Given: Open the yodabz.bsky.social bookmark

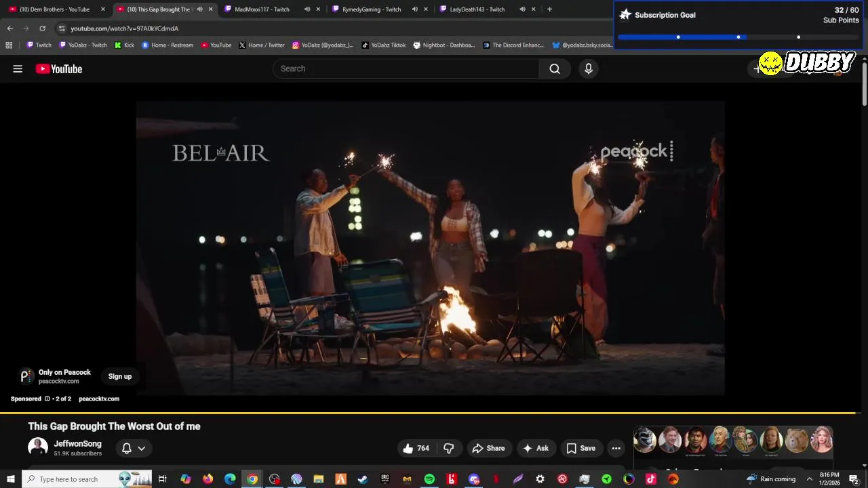Looking at the screenshot, I should [x=583, y=45].
